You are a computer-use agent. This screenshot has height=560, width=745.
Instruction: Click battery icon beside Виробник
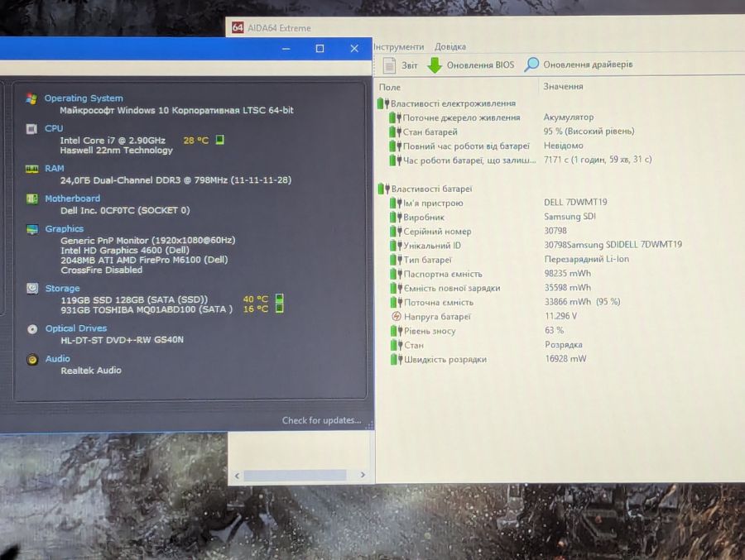tap(396, 217)
